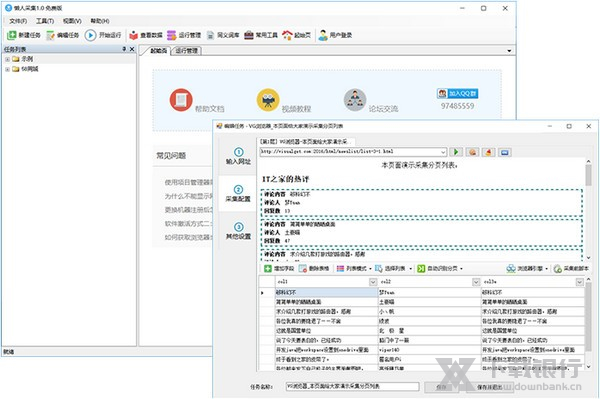The image size is (600, 399).
Task: Open the View (视图) menu
Action: [72, 21]
